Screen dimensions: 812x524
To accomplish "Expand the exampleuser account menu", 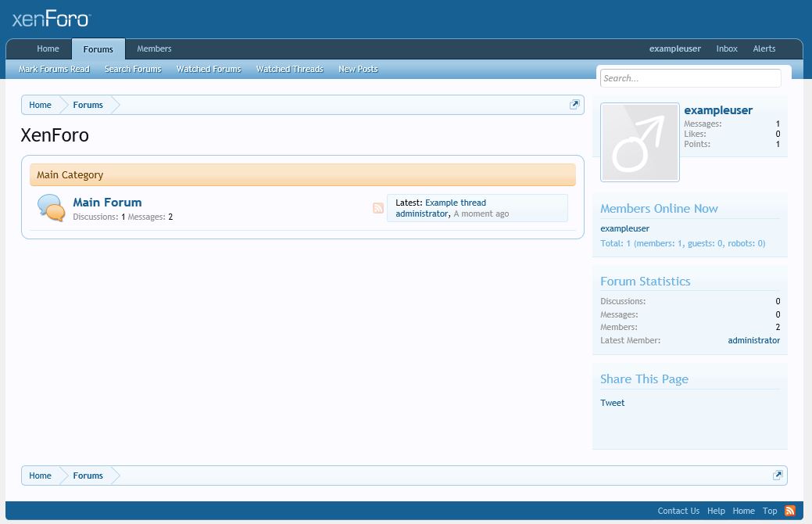I will click(x=674, y=48).
